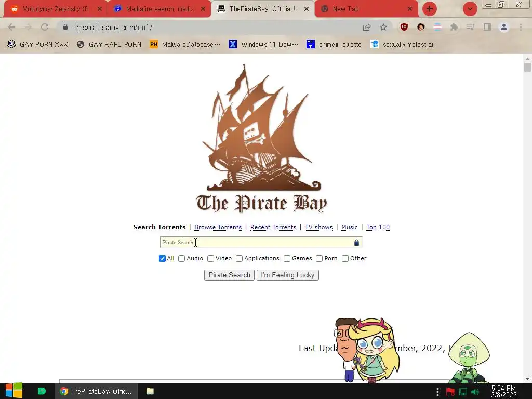Bookmark this page with the star
This screenshot has height=399, width=532.
(x=383, y=27)
